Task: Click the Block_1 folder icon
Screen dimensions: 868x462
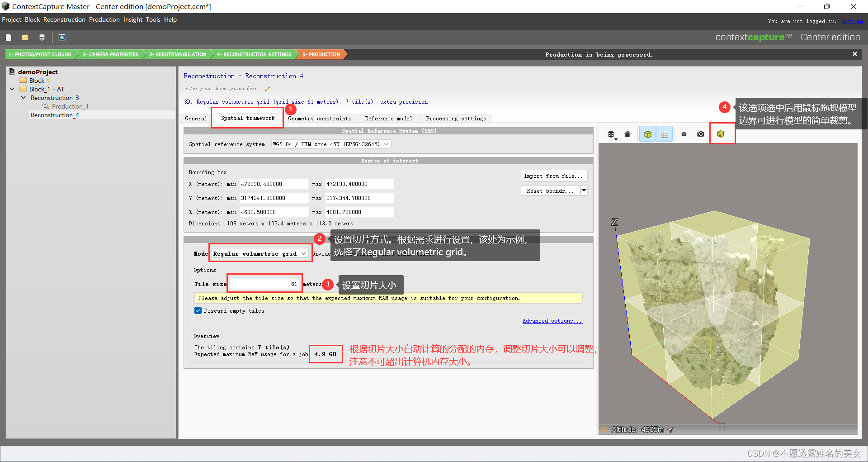Action: 23,81
